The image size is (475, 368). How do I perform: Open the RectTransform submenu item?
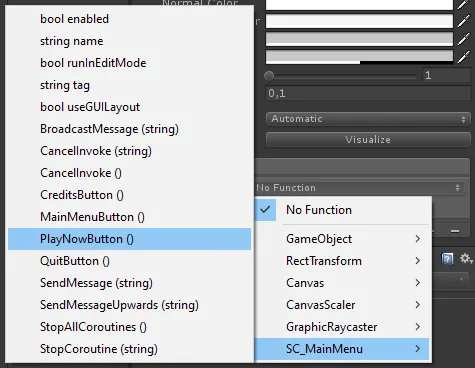pos(342,261)
